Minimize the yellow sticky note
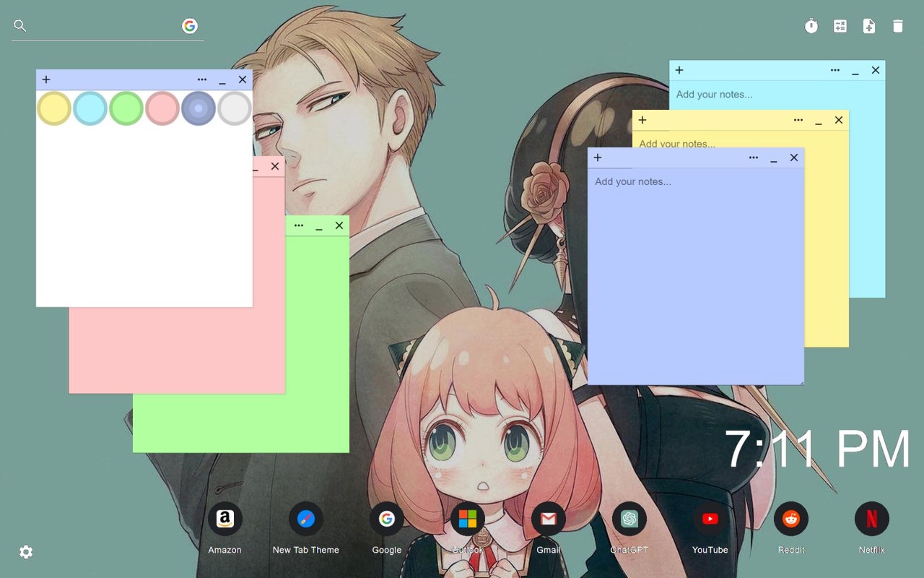924x578 pixels. [819, 121]
